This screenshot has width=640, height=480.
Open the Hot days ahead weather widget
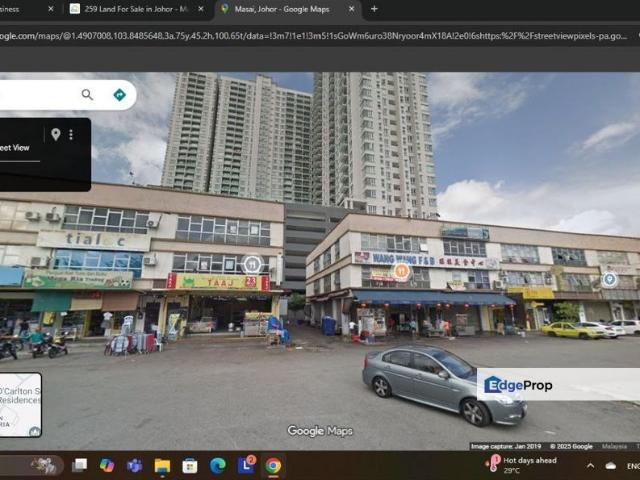coord(521,465)
